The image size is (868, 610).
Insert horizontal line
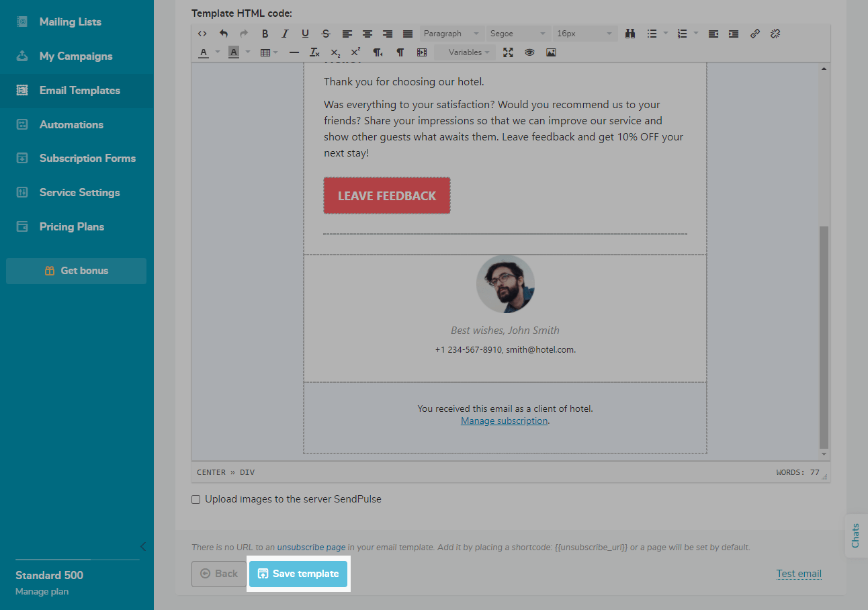294,52
